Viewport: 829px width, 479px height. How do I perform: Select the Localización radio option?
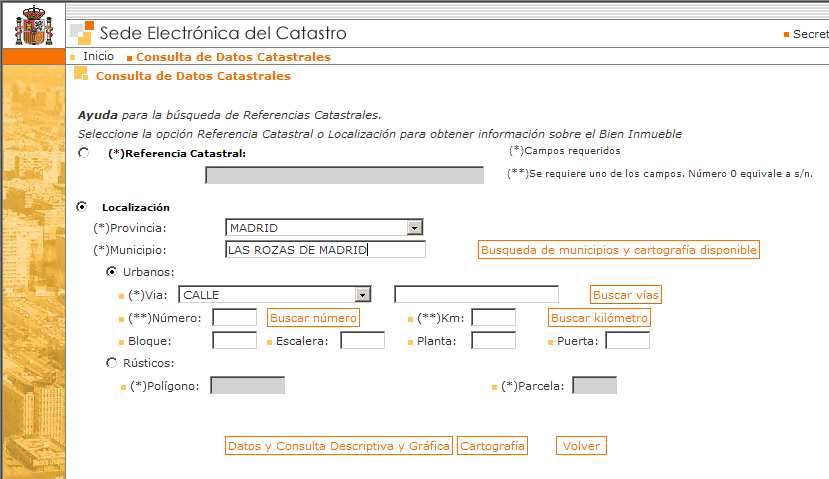tap(81, 206)
